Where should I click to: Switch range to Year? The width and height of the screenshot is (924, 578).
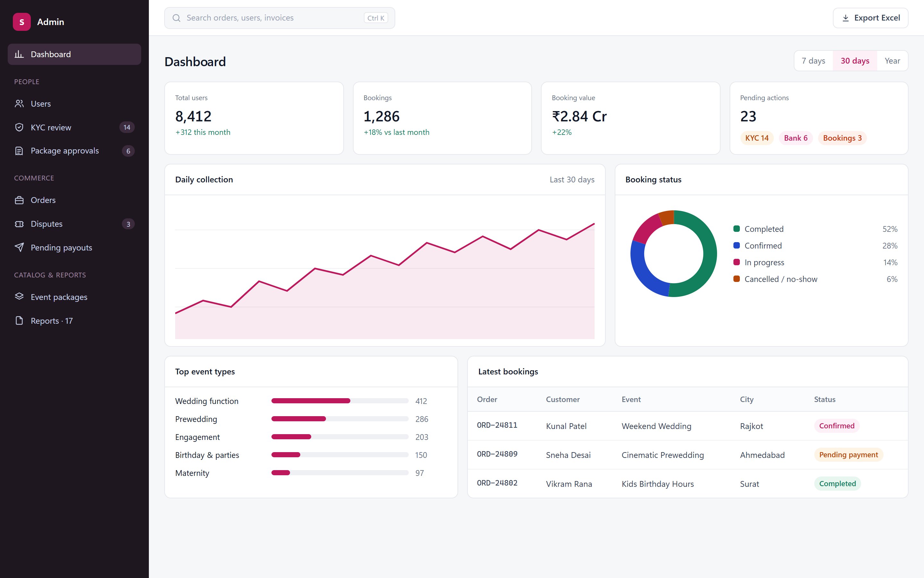(x=892, y=61)
